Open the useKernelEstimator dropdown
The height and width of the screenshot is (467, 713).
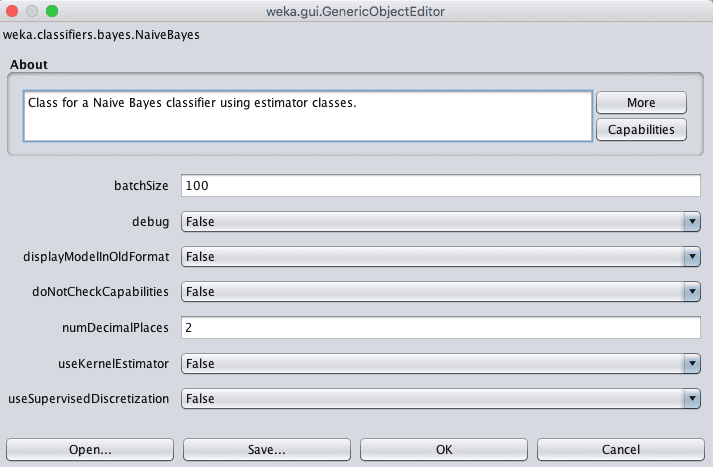point(441,363)
